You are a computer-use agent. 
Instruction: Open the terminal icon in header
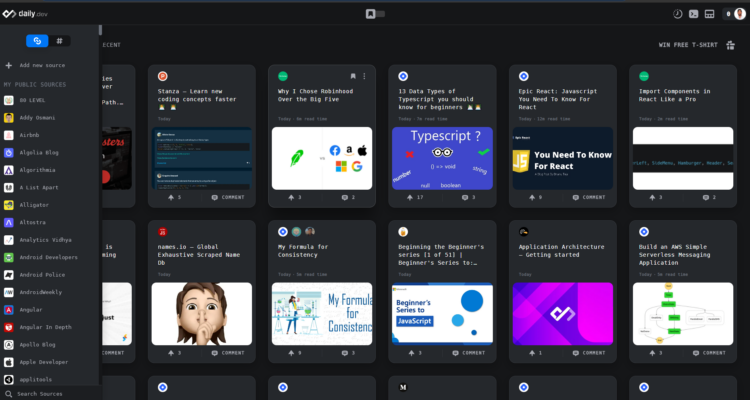point(694,14)
